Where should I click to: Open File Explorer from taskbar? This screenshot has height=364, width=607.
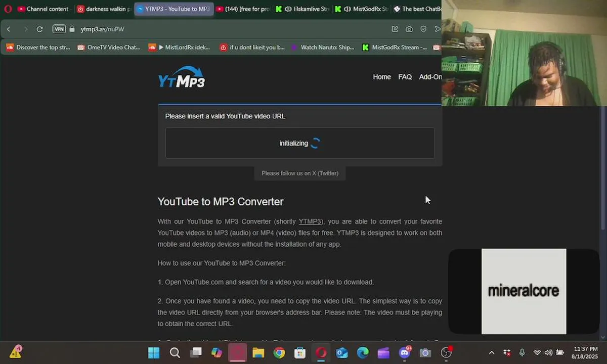[258, 353]
